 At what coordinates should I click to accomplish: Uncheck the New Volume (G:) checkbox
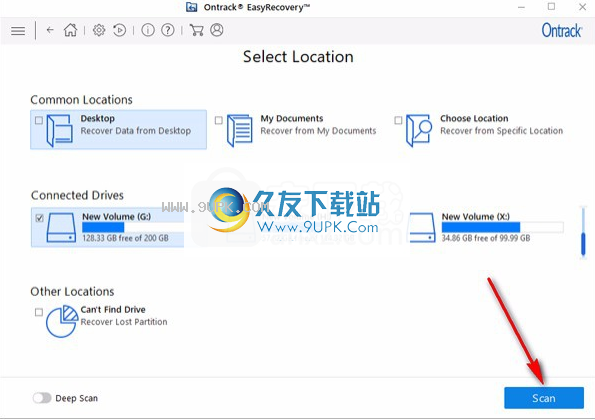(39, 218)
